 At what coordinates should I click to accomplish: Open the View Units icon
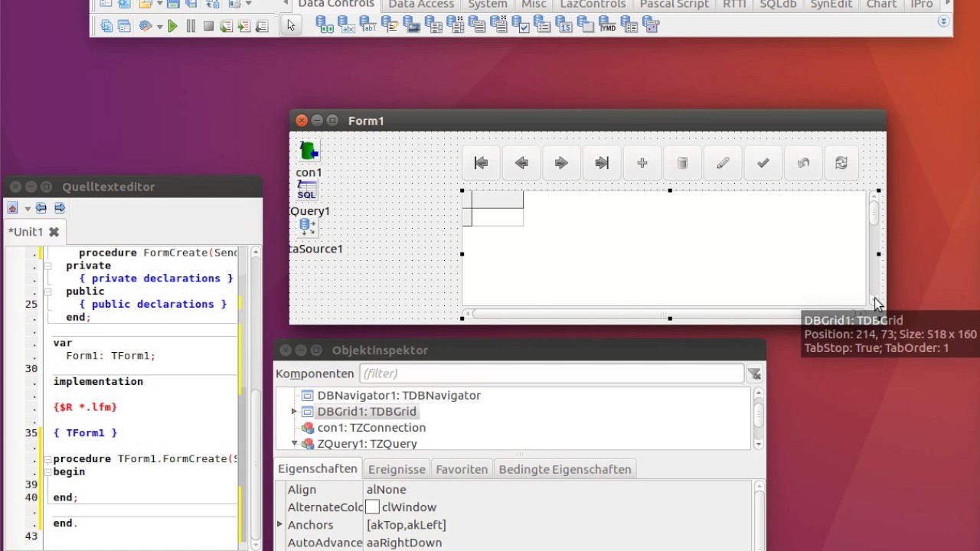point(106,26)
